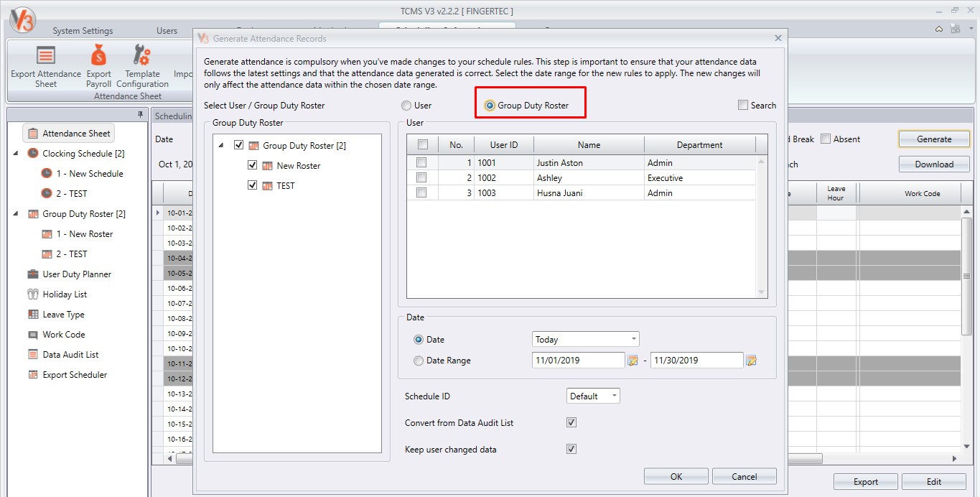The image size is (980, 497).
Task: Click sidebar Group Duty Roster icon
Action: coord(32,214)
